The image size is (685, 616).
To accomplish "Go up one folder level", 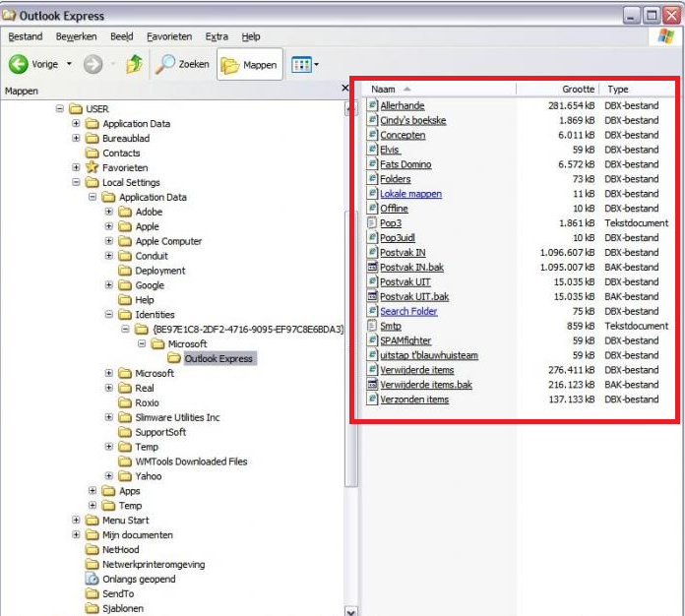I will pos(134,64).
